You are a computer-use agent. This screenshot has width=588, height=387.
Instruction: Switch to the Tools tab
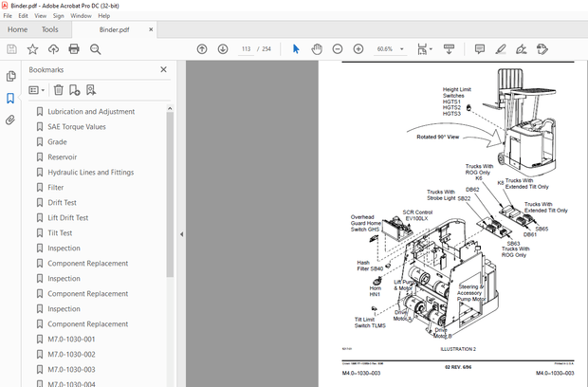(x=50, y=29)
